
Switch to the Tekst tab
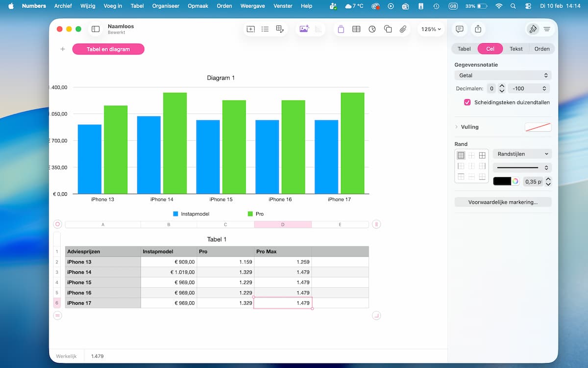click(516, 49)
